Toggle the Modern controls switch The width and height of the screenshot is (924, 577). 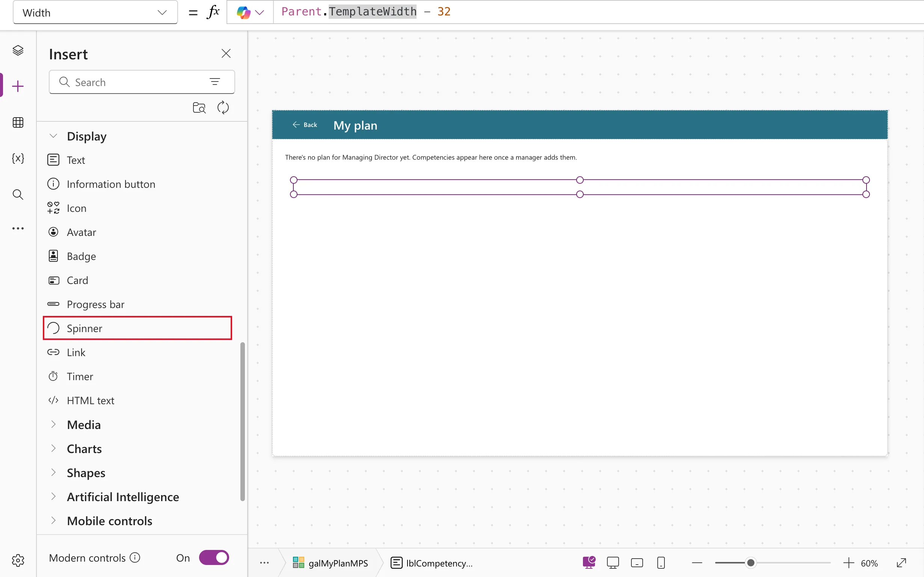tap(214, 557)
